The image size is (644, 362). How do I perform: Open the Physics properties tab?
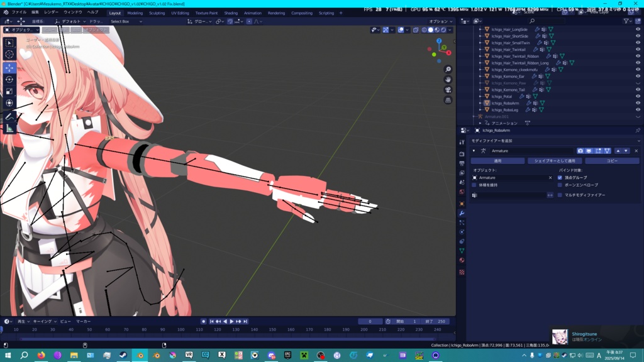click(x=462, y=232)
